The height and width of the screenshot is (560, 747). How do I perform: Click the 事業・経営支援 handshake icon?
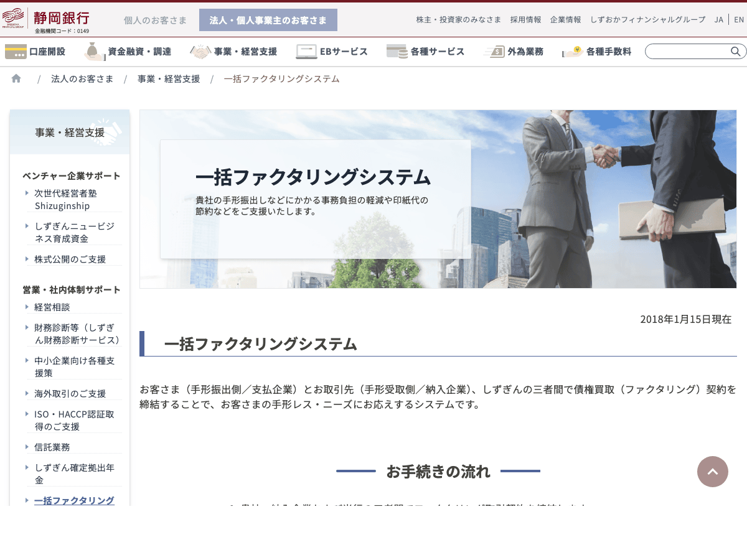coord(200,52)
